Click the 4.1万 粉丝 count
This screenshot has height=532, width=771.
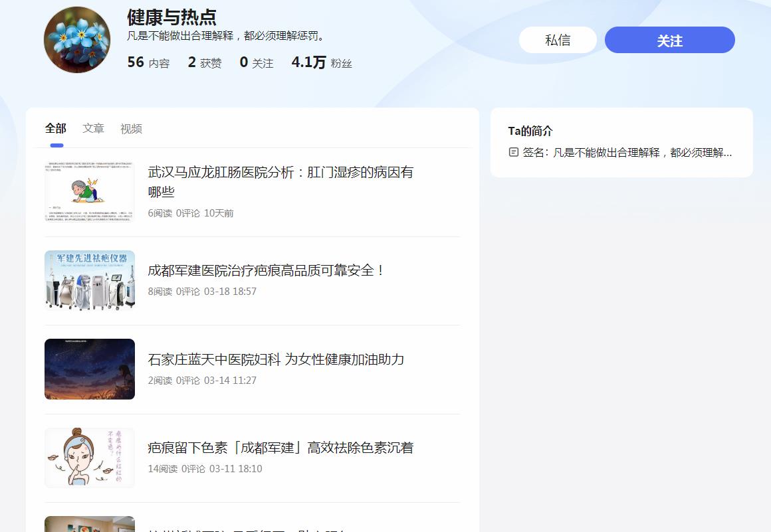point(322,62)
